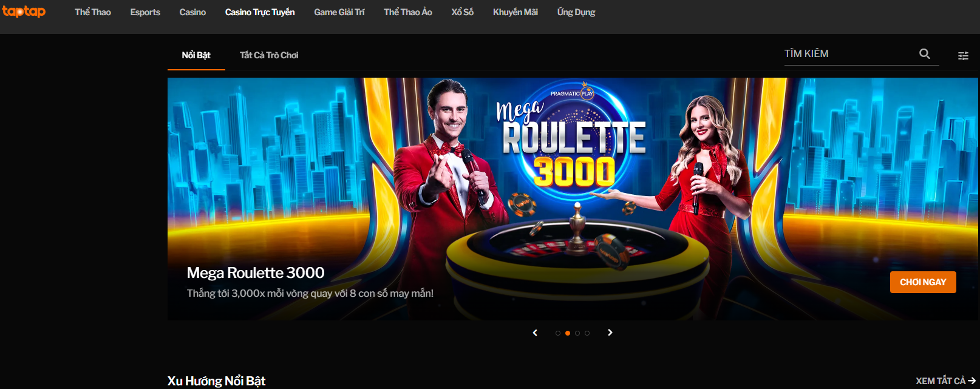
Task: Open Khuyến Mãi promotions page
Action: tap(516, 12)
